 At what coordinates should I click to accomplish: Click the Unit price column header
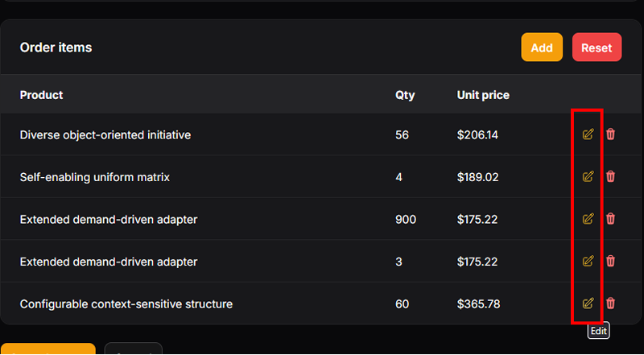click(483, 95)
